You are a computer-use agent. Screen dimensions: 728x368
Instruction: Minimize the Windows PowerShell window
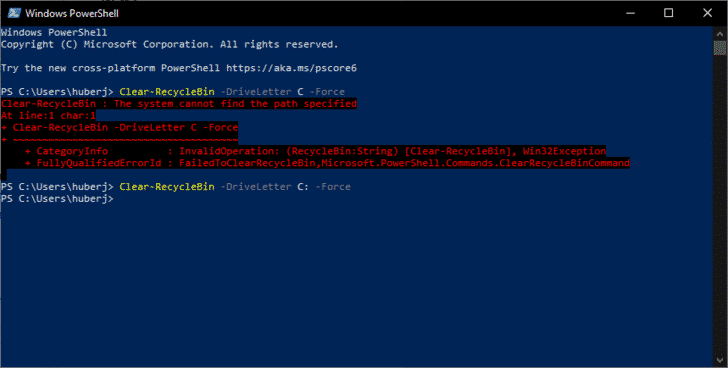[x=630, y=13]
